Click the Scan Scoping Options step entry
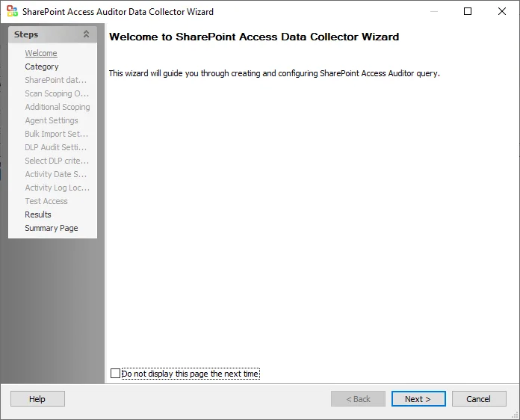Screen dimensions: 520x420 click(x=57, y=93)
